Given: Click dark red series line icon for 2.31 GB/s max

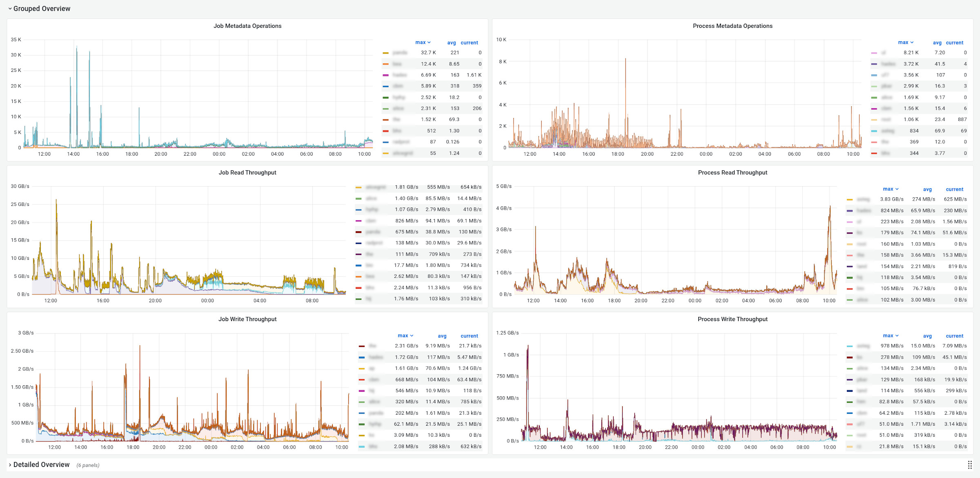Looking at the screenshot, I should [x=361, y=346].
